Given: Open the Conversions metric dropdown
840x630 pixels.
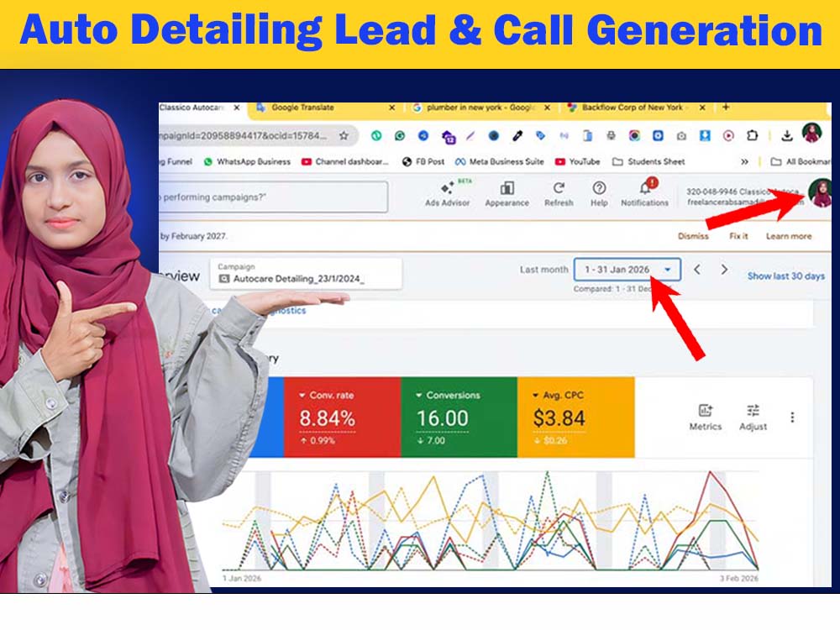Looking at the screenshot, I should (448, 396).
